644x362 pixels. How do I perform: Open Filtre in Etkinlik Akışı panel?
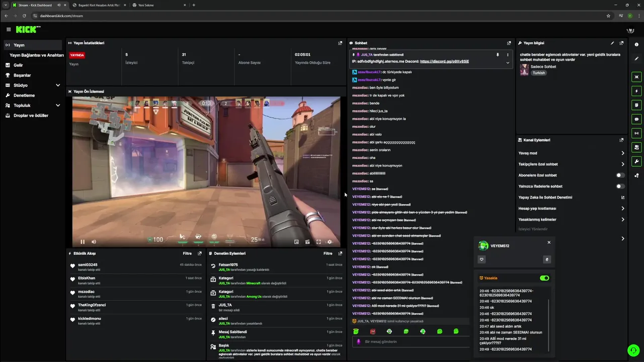tap(187, 253)
